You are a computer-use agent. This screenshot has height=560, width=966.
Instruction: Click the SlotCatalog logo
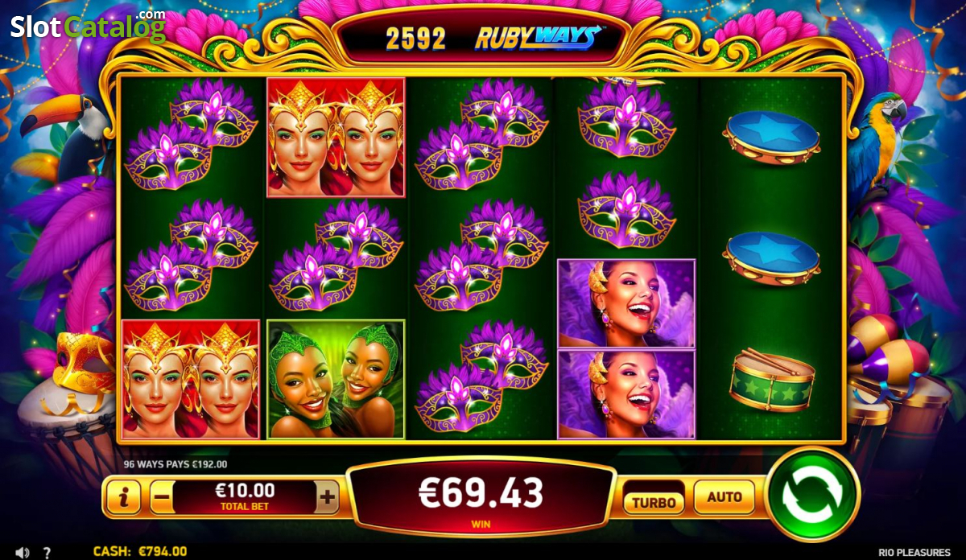click(88, 26)
